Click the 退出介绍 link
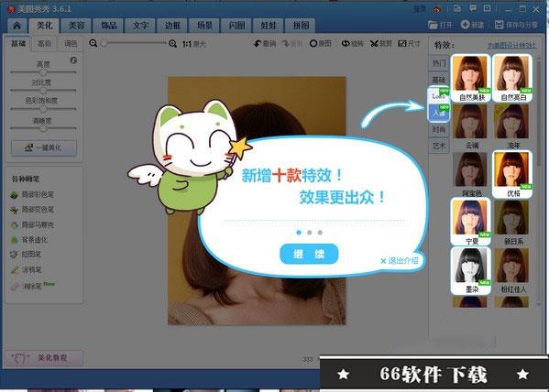The width and height of the screenshot is (549, 392). [400, 261]
